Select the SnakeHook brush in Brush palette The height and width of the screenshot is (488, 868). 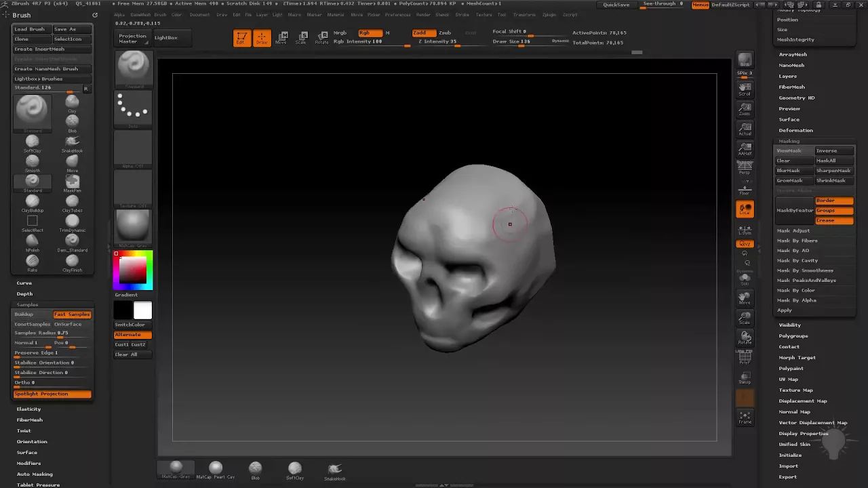click(72, 143)
